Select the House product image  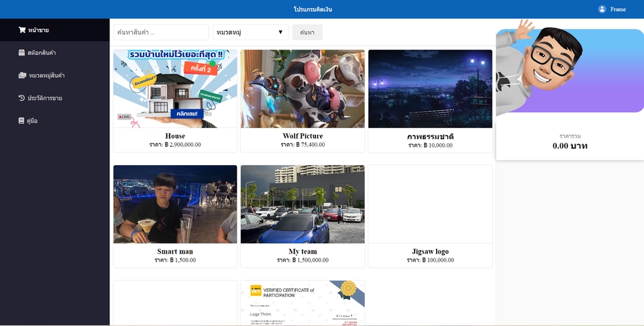click(175, 89)
